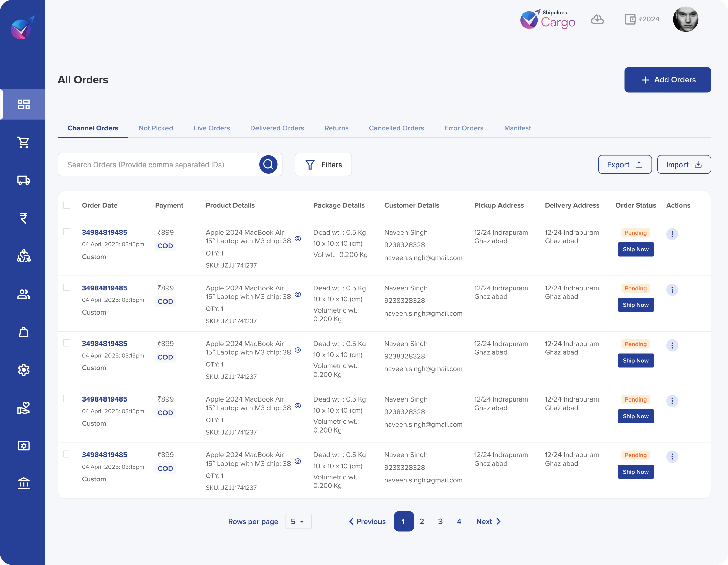Image resolution: width=728 pixels, height=565 pixels.
Task: Switch to the Cancelled Orders tab
Action: [396, 128]
